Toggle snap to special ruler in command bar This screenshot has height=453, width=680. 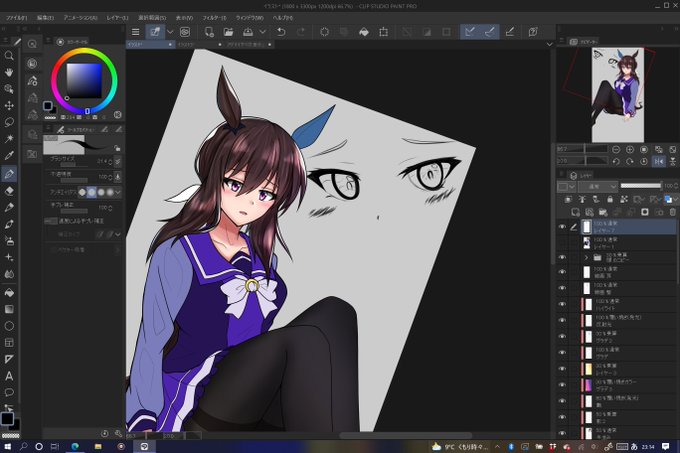tap(489, 32)
